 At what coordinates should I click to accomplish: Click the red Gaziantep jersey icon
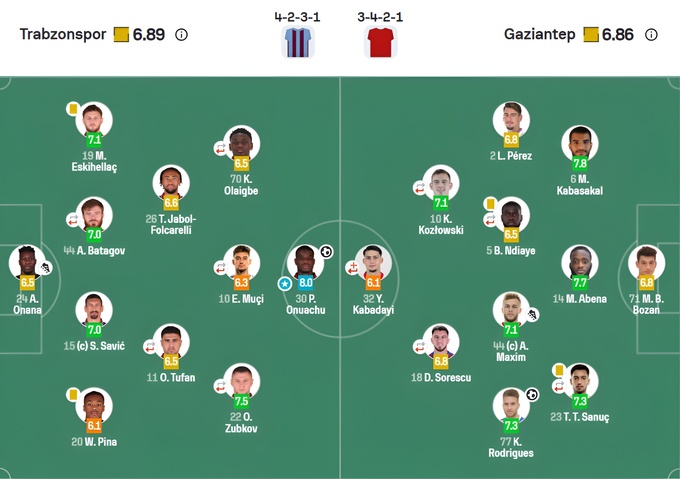(380, 43)
